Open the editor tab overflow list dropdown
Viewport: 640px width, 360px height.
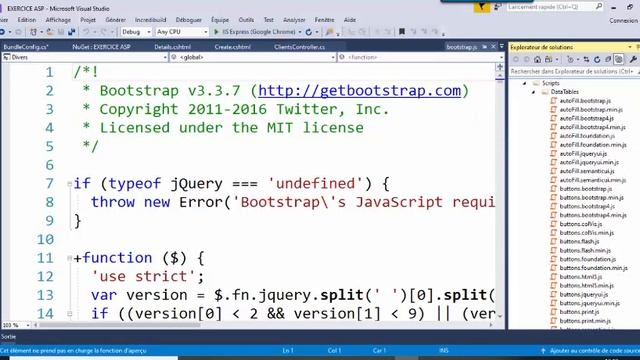tap(502, 47)
